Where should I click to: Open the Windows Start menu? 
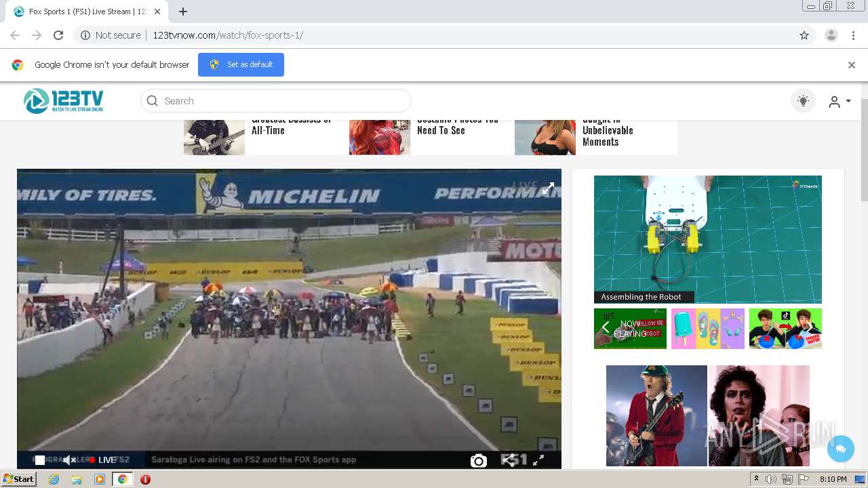click(x=19, y=479)
